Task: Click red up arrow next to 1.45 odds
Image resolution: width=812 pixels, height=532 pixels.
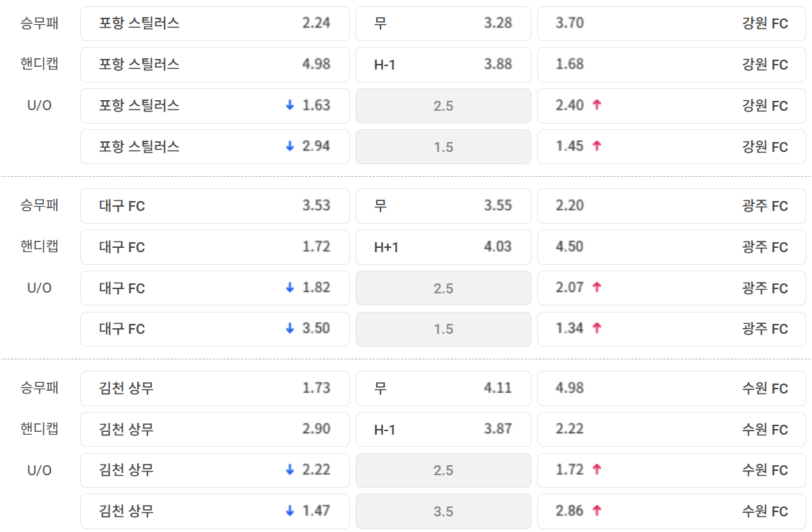Action: (x=597, y=146)
